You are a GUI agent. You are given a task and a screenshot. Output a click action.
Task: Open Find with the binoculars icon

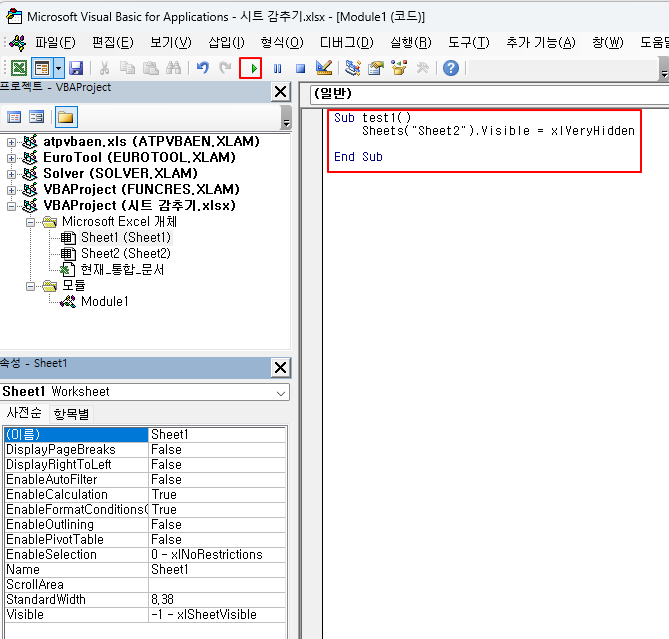(173, 68)
